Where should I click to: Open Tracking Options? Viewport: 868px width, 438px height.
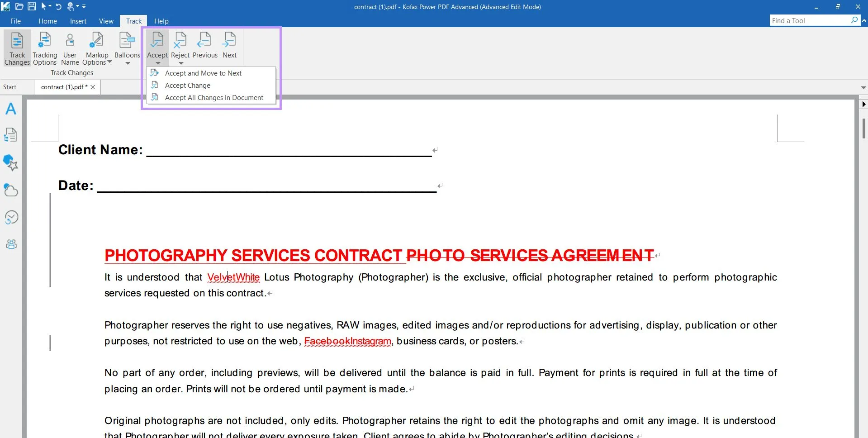tap(44, 48)
